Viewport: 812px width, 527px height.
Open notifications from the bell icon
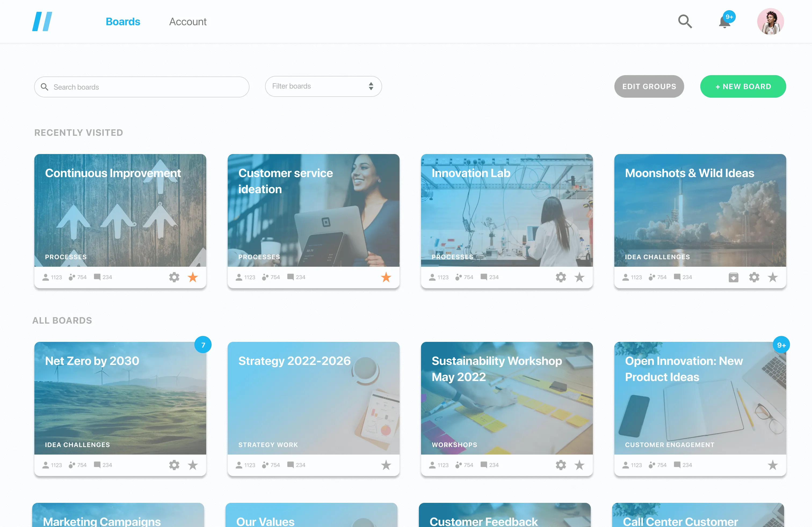coord(725,22)
